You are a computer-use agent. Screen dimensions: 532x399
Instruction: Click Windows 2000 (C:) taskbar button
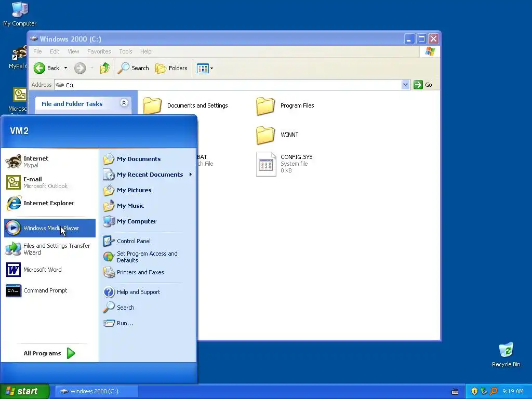[96, 391]
